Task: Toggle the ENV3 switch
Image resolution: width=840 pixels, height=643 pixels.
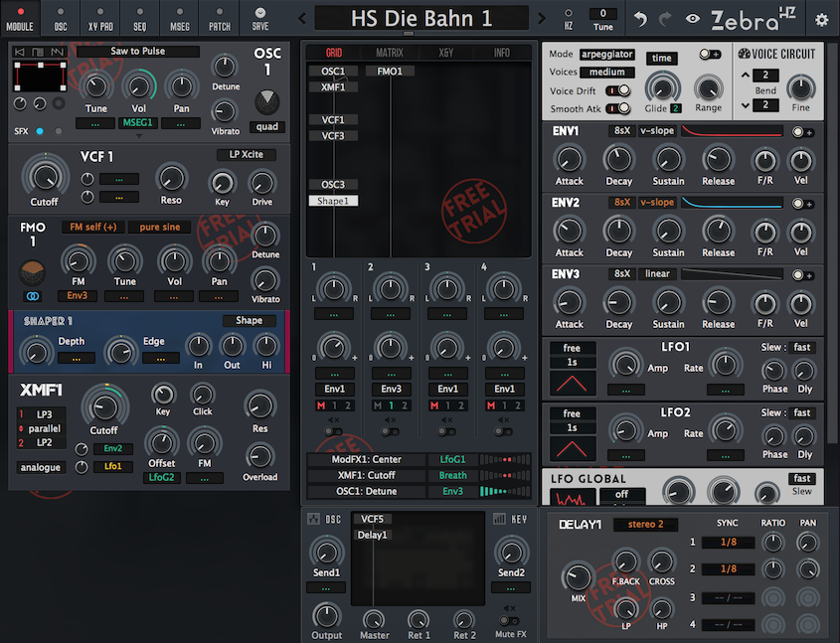Action: 798,275
